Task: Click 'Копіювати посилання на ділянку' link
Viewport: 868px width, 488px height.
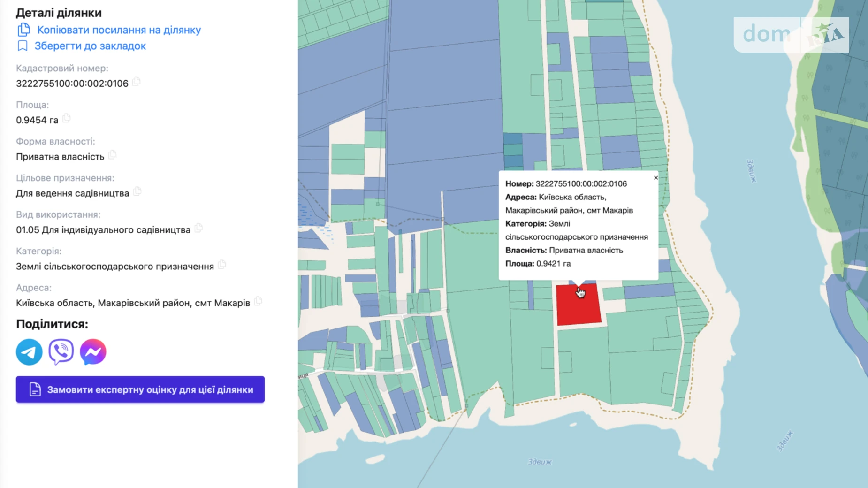Action: (x=119, y=30)
